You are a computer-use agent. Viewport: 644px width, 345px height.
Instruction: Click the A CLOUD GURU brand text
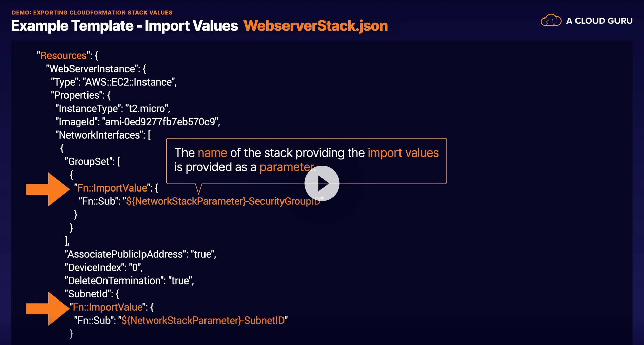pos(599,21)
